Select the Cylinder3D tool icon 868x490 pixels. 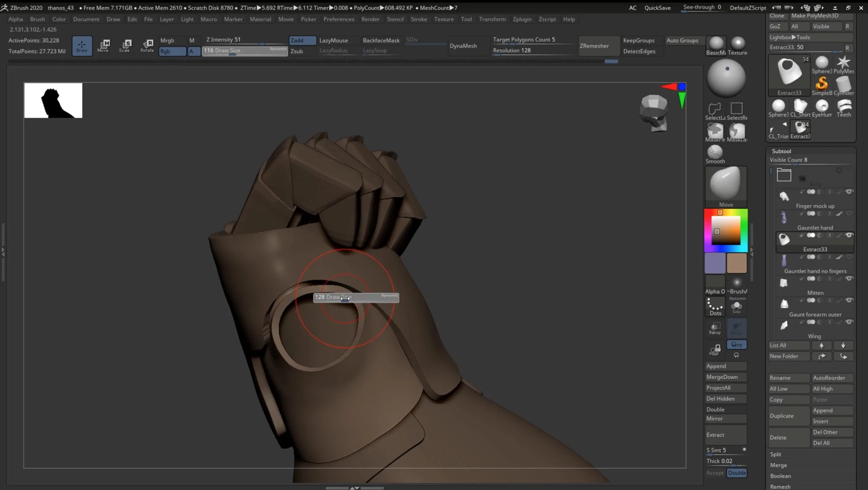pos(843,86)
